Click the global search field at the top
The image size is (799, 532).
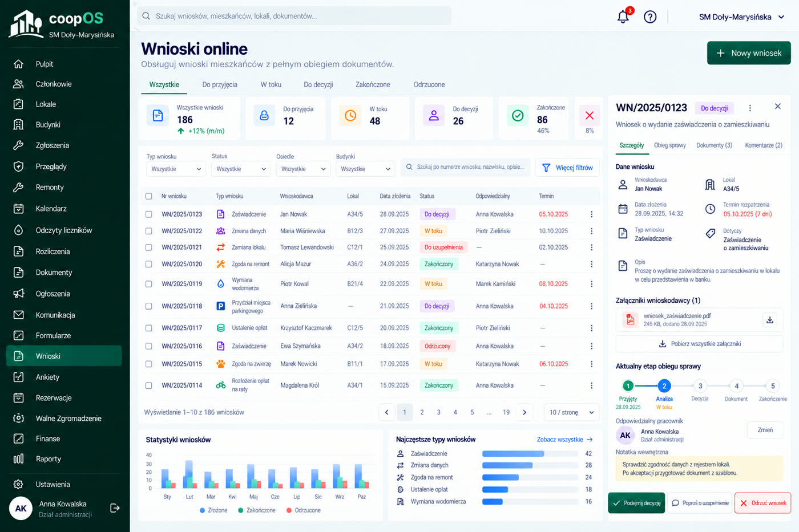[294, 16]
